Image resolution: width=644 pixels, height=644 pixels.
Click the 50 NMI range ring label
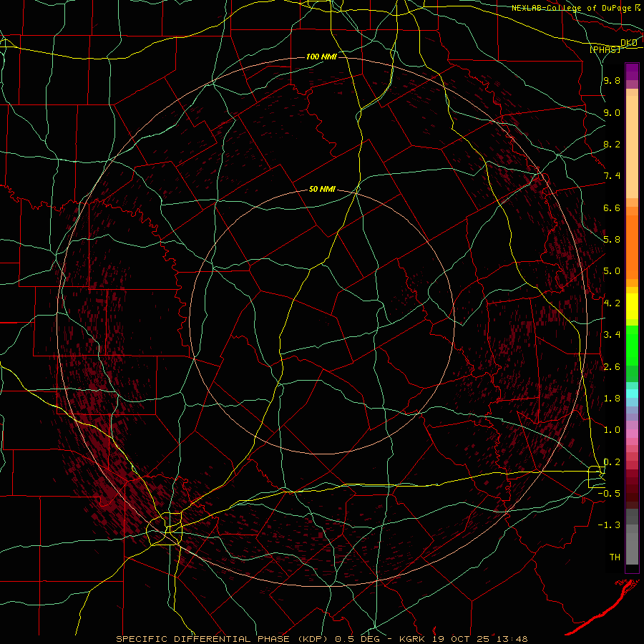(322, 189)
